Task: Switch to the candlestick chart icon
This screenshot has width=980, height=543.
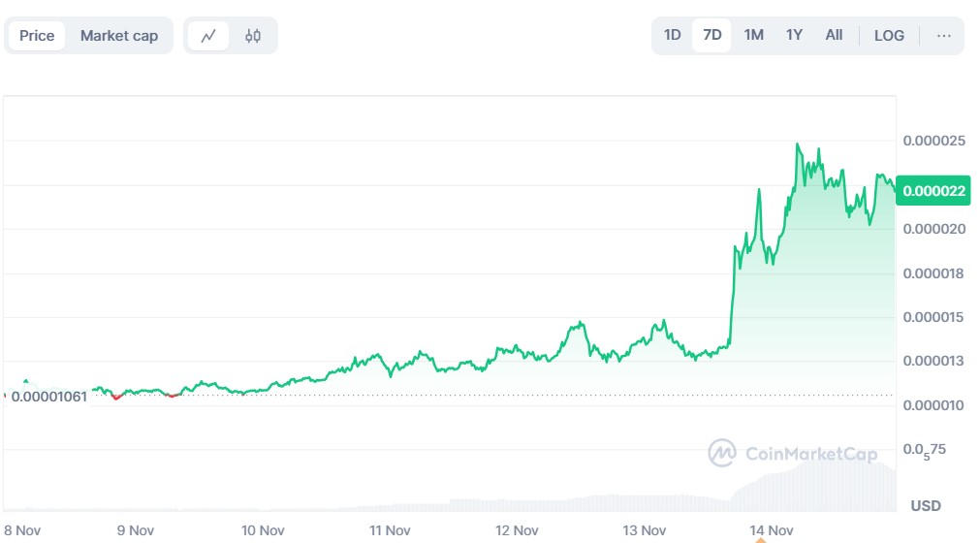Action: 253,36
